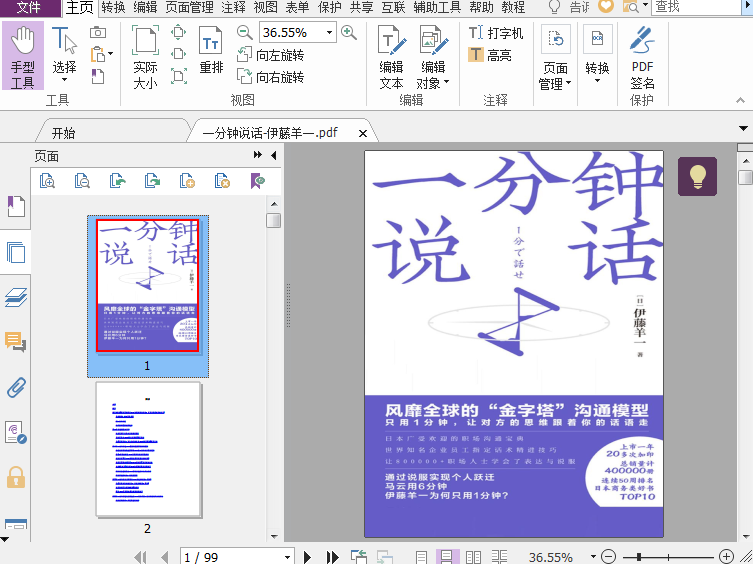Activate the Select text tool
The height and width of the screenshot is (564, 753).
coord(64,54)
